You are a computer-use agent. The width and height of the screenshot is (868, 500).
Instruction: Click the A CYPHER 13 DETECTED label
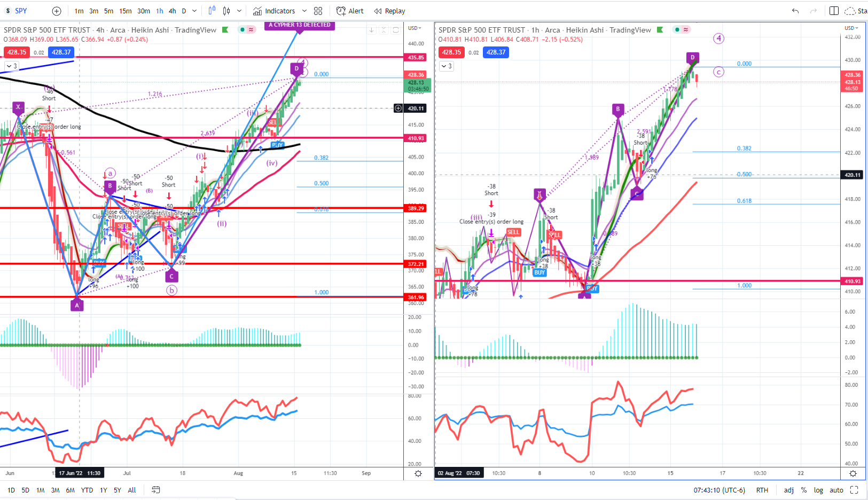[x=300, y=25]
